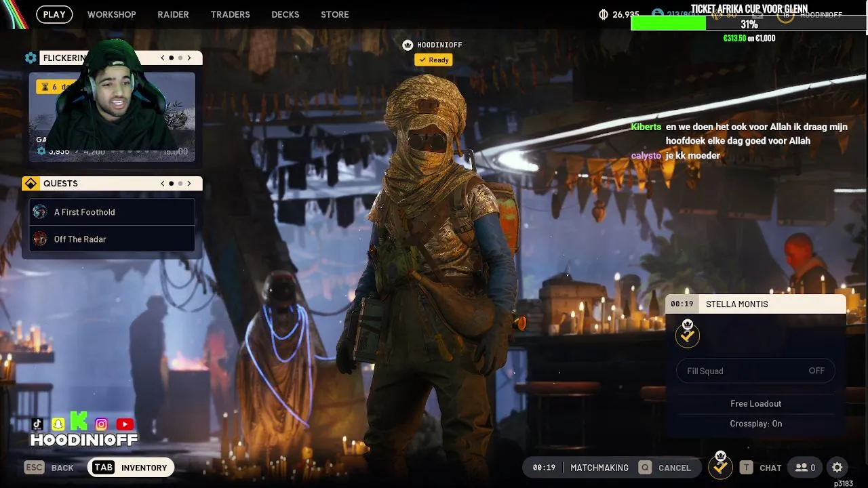Select first page dot in Quests panel
The image size is (868, 488).
172,184
